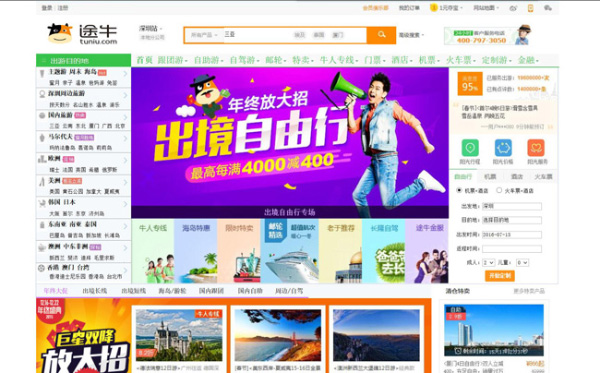This screenshot has height=373, width=600.
Task: Click the orange 阳光服务 heart icon
Action: click(x=536, y=148)
